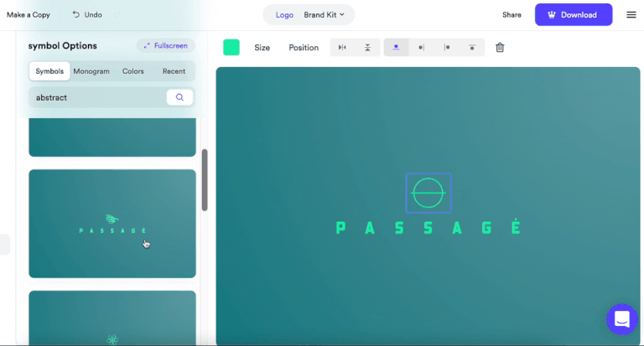Screen dimensions: 644x346
Task: Pick the swirl-symbol PASSAGE logo thumbnail
Action: coord(112,224)
